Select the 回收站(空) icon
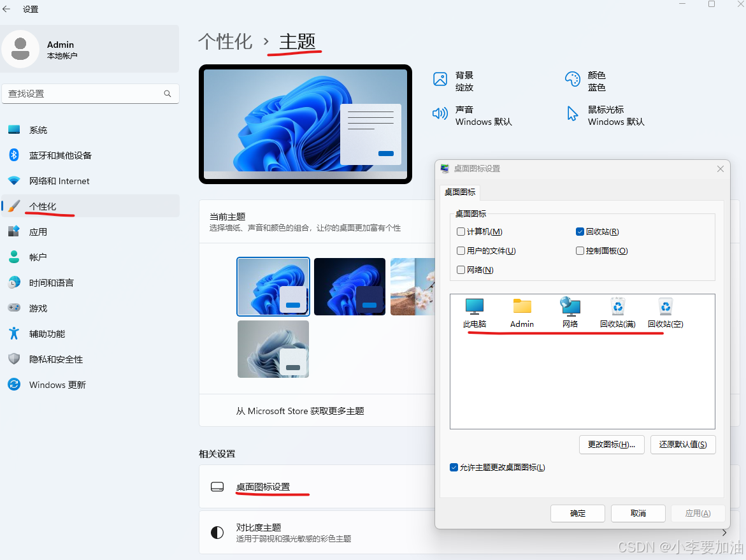This screenshot has width=746, height=560. click(666, 313)
